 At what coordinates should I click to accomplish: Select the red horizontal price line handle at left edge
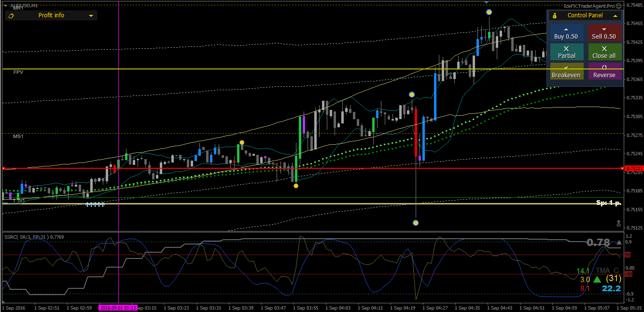point(3,168)
